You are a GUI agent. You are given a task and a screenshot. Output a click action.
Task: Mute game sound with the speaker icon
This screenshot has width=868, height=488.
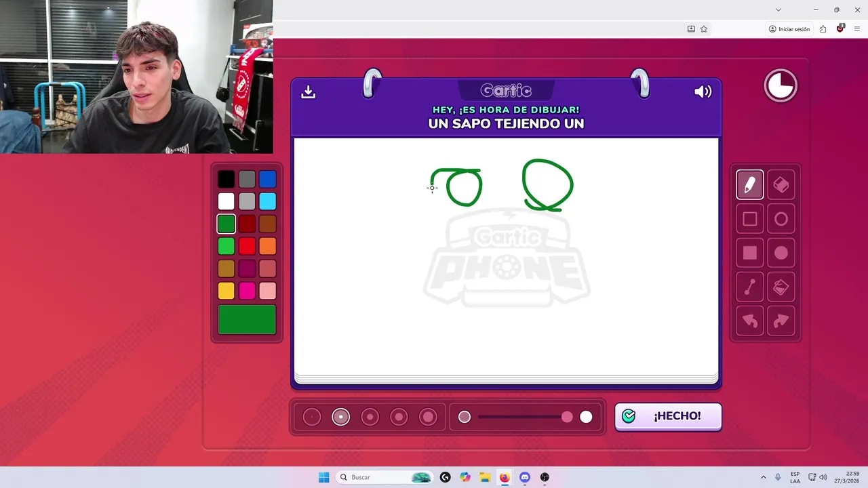[703, 91]
